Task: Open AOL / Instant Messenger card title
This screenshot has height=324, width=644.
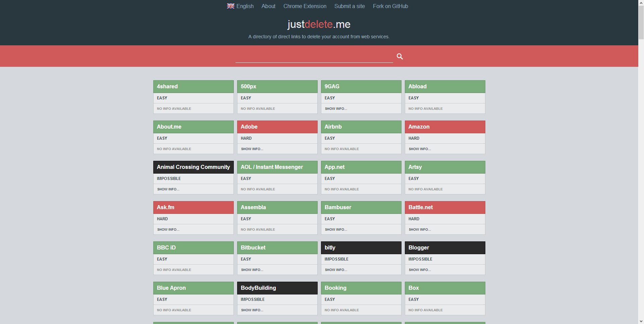Action: pyautogui.click(x=277, y=167)
